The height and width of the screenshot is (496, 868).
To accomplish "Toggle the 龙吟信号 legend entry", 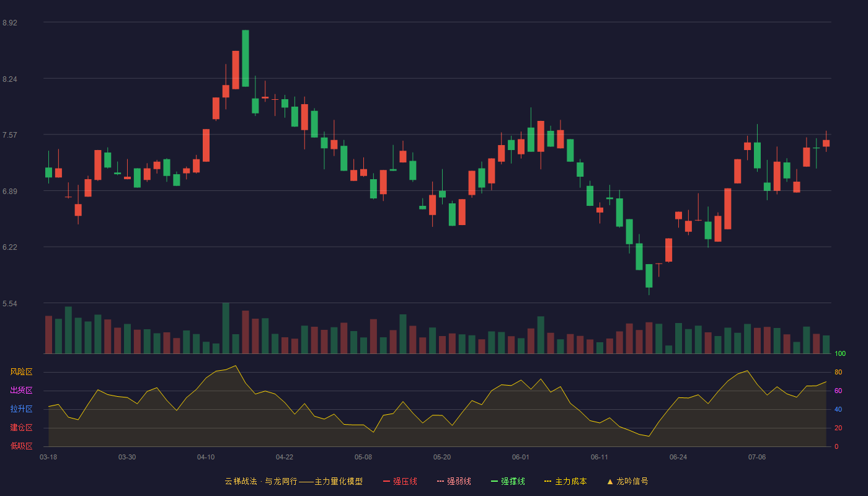I will 627,481.
